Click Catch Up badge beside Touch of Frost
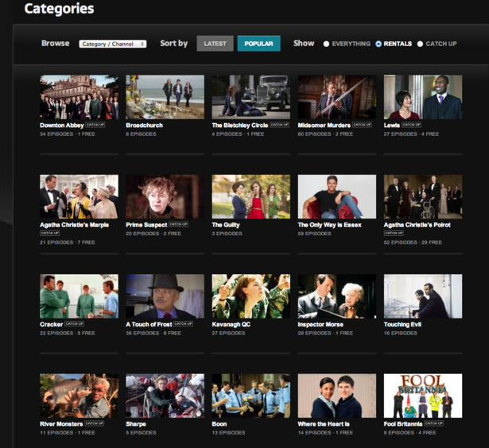The image size is (489, 448). tap(183, 324)
